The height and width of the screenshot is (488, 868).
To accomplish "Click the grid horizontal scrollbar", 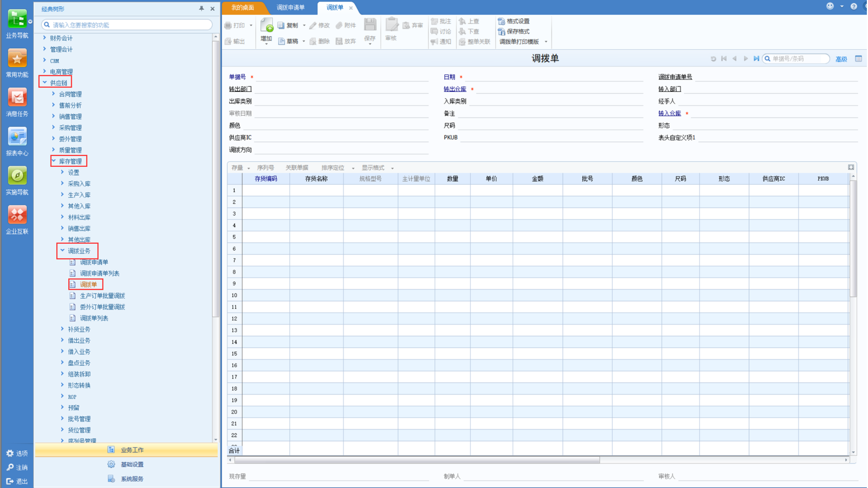I will 417,460.
